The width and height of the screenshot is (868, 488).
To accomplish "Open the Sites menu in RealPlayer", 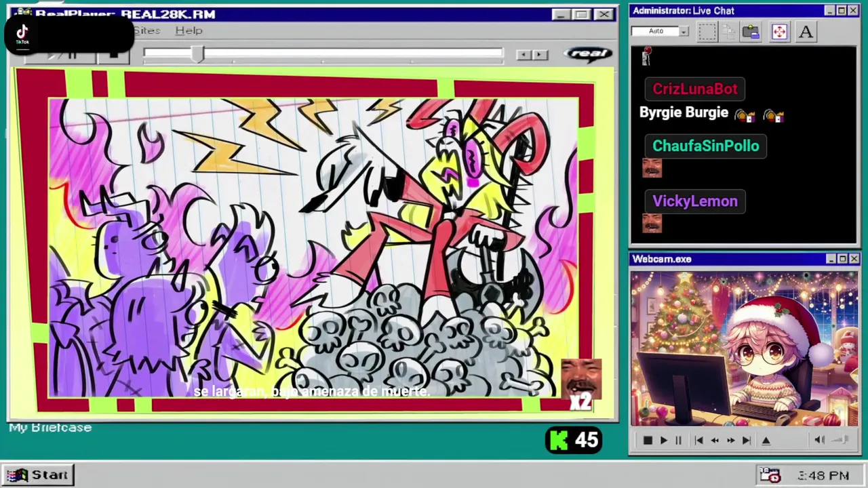I will (x=146, y=30).
